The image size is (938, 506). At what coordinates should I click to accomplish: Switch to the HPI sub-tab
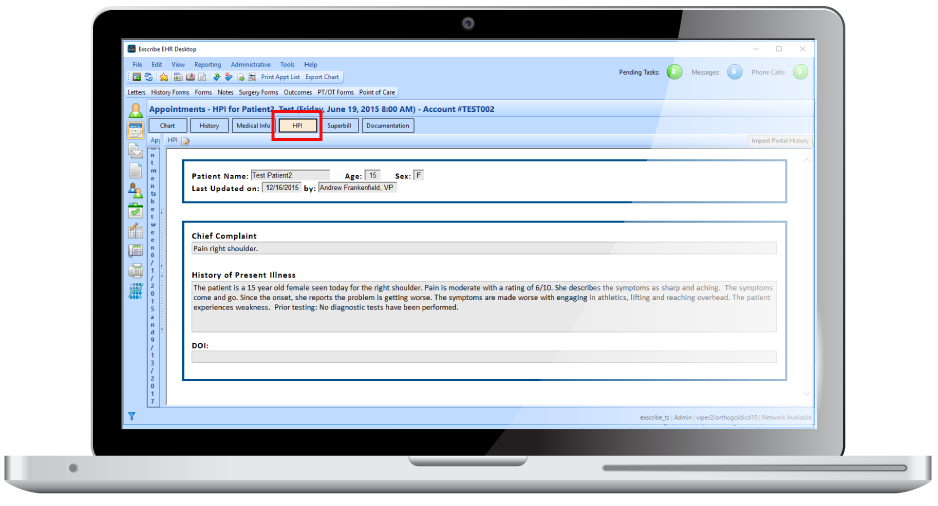pos(172,141)
